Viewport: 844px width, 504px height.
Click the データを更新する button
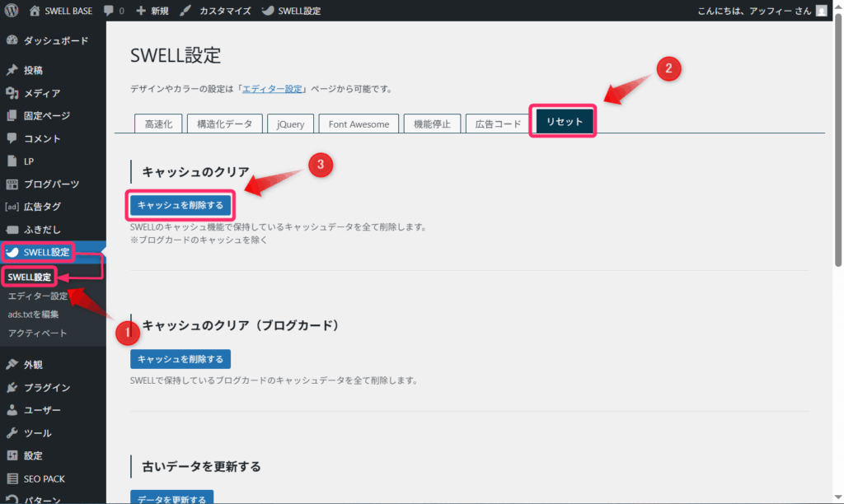171,497
